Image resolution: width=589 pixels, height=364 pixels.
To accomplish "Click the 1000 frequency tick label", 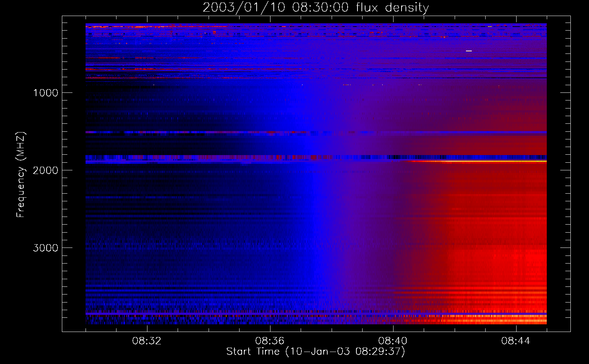I will [x=46, y=93].
